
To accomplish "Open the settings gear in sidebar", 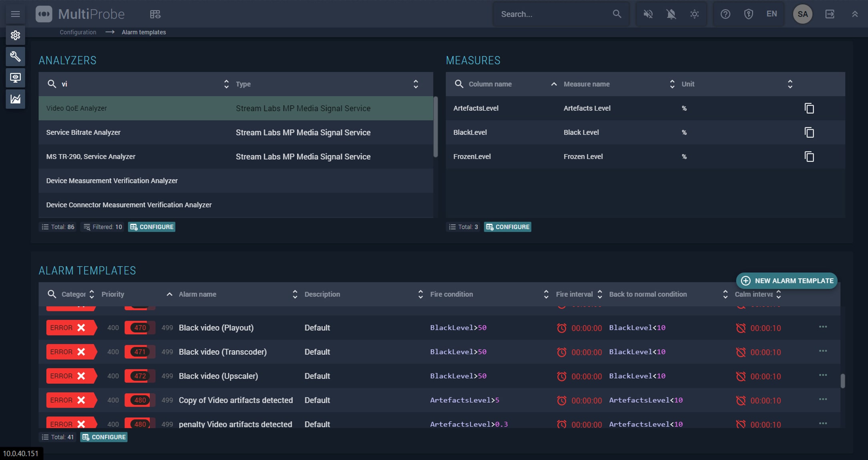I will (x=15, y=35).
